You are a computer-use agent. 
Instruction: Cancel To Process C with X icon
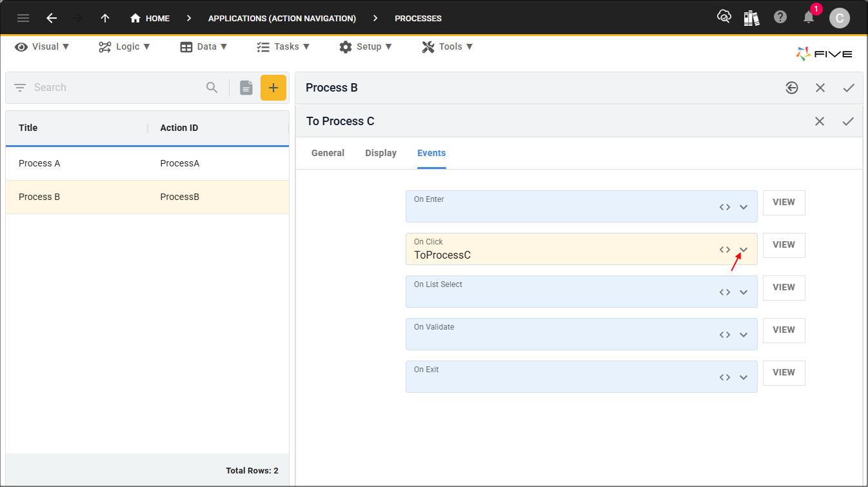(x=820, y=121)
